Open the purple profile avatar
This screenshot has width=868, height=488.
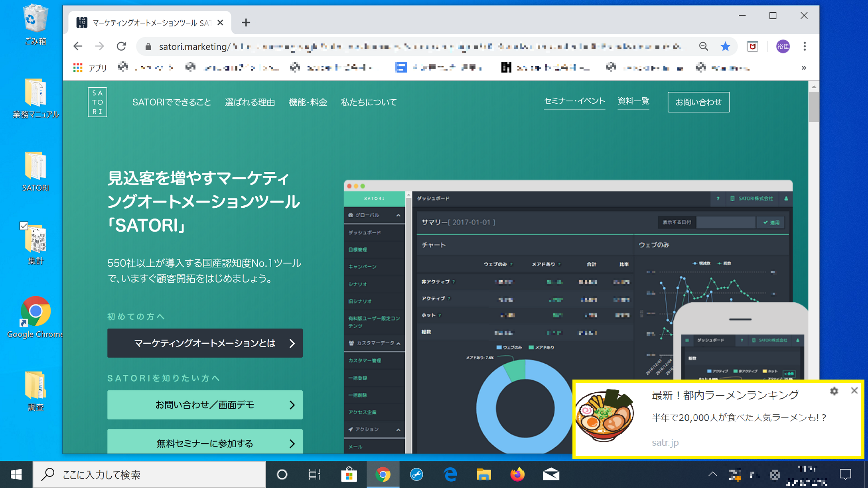click(783, 47)
